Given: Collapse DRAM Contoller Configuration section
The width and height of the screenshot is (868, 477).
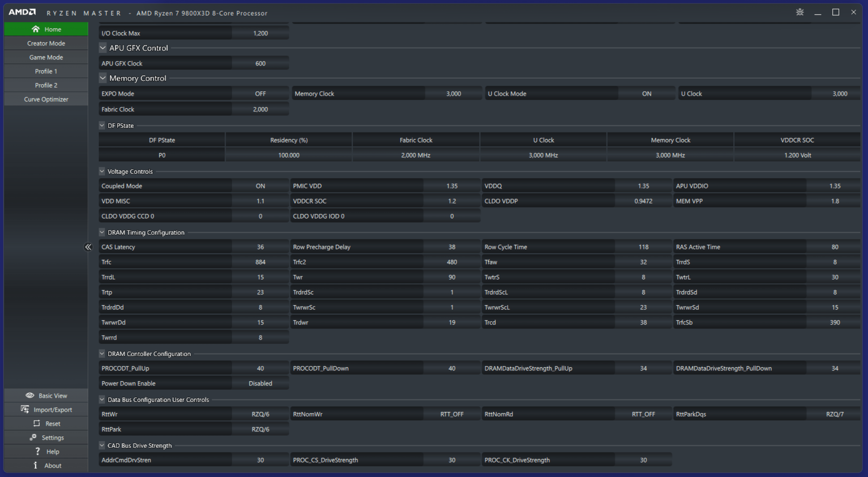Looking at the screenshot, I should [102, 353].
